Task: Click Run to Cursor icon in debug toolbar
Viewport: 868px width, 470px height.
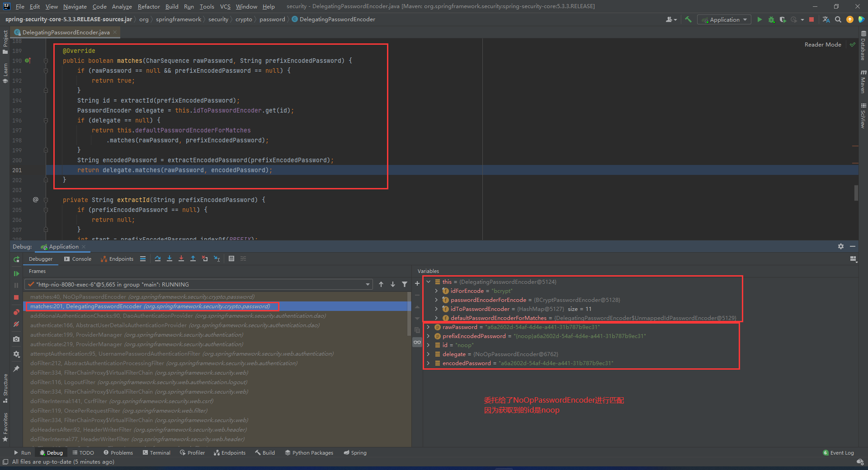Action: tap(217, 258)
